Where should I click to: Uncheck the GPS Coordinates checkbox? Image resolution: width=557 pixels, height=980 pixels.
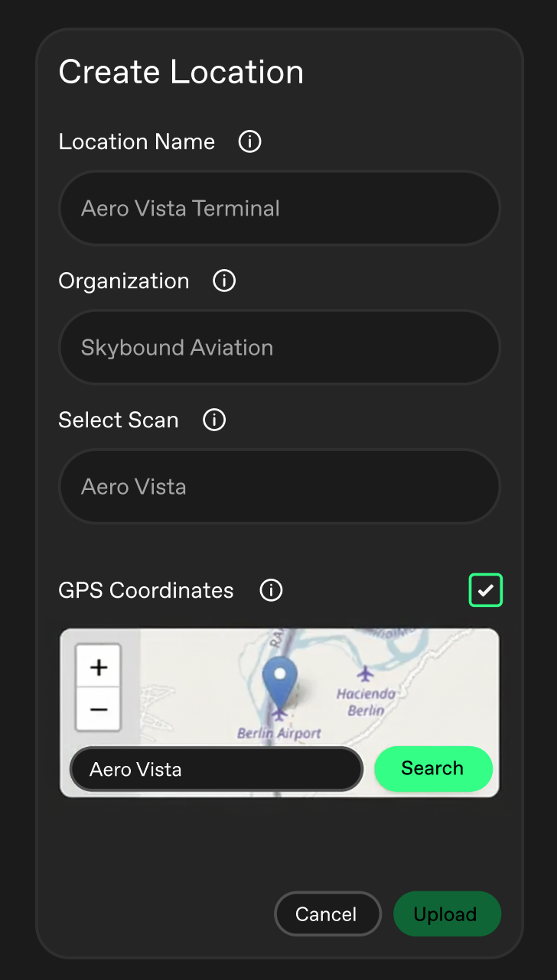(485, 590)
